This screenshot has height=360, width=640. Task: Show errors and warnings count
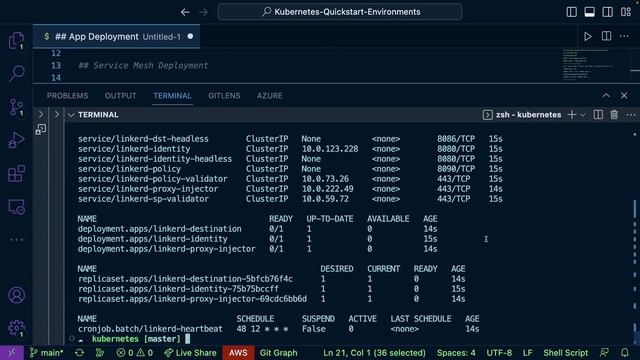click(x=135, y=353)
